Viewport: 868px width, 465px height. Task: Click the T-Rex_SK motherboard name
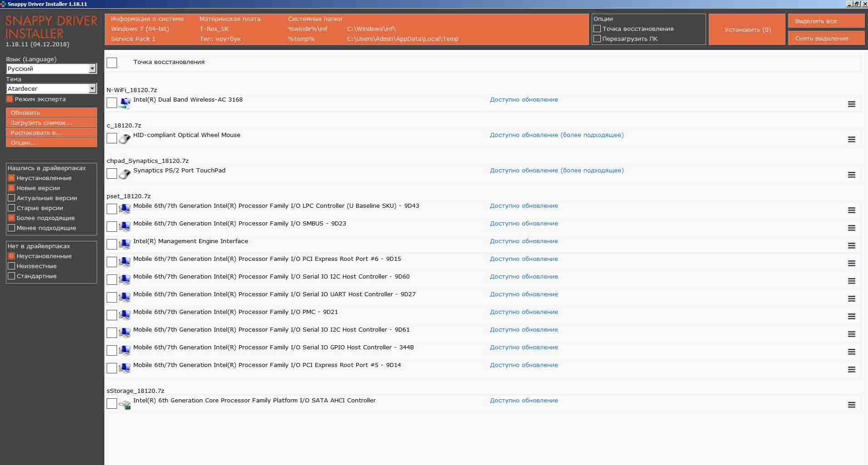(x=214, y=29)
